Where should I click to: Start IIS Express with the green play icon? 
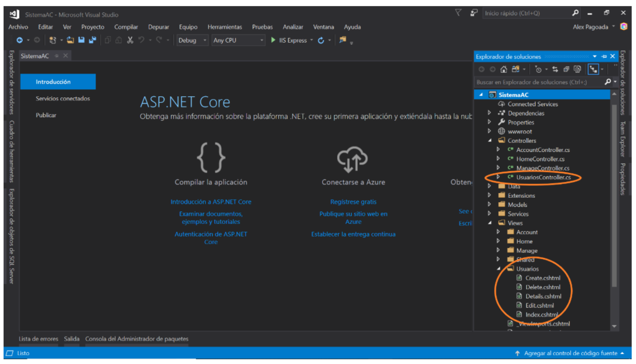(x=273, y=40)
